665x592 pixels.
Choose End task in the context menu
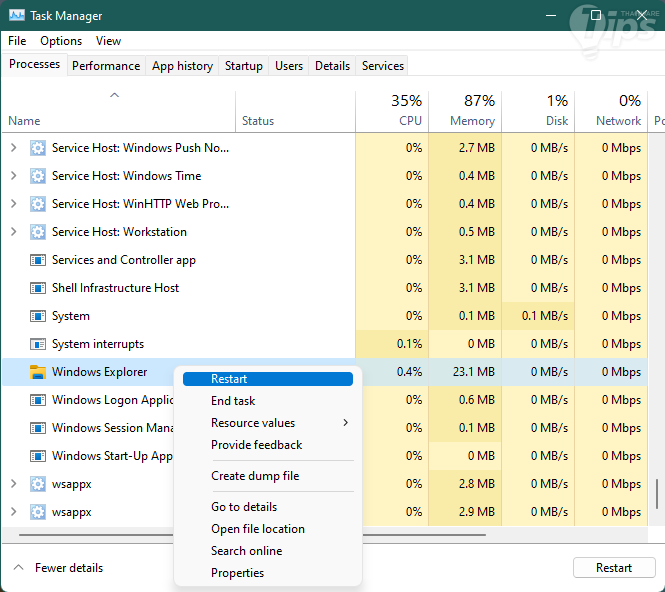268,401
